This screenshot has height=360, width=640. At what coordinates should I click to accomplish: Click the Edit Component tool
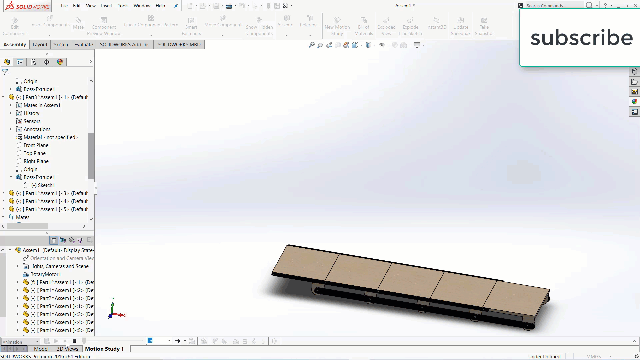[14, 27]
